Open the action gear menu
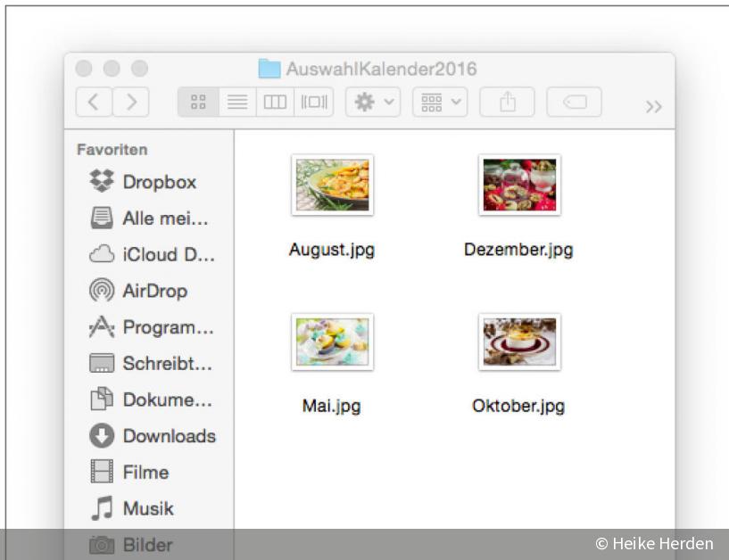729x560 pixels. point(372,101)
